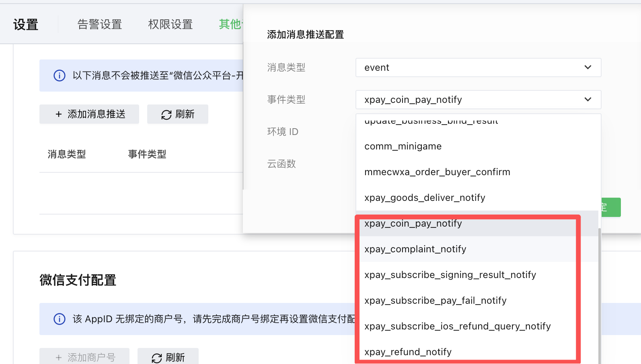Click the chevron of the event dropdown
This screenshot has height=364, width=641.
588,67
